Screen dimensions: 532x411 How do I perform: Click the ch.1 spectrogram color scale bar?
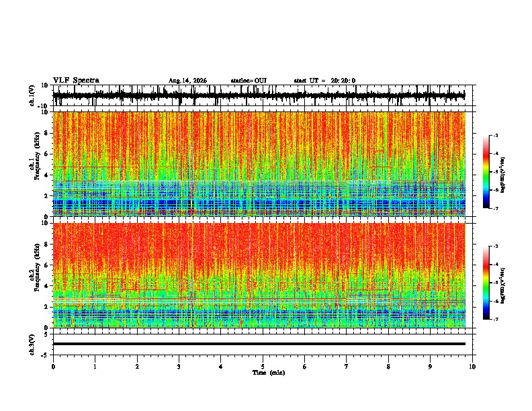[x=486, y=172]
